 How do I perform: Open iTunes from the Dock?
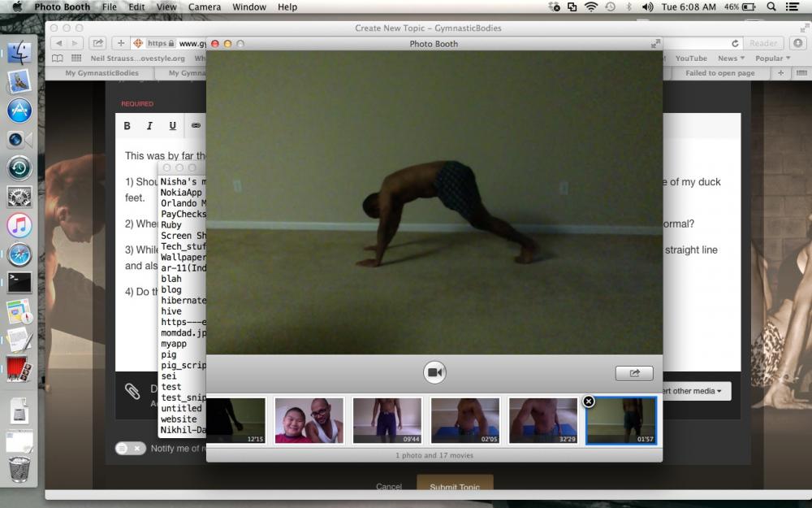(x=19, y=225)
